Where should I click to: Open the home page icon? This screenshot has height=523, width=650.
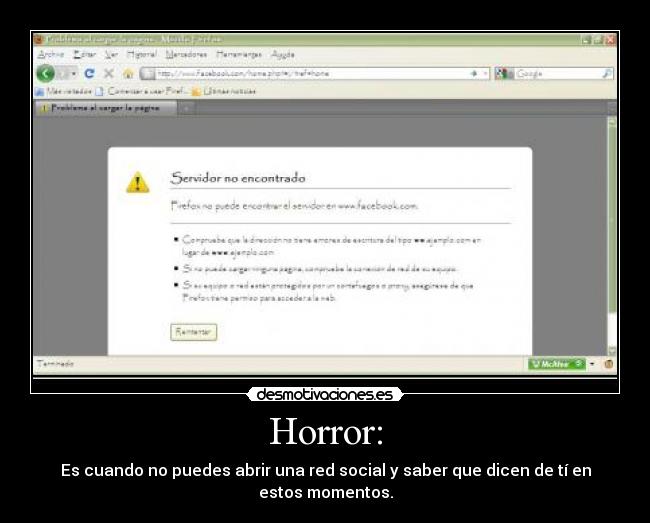click(x=128, y=74)
